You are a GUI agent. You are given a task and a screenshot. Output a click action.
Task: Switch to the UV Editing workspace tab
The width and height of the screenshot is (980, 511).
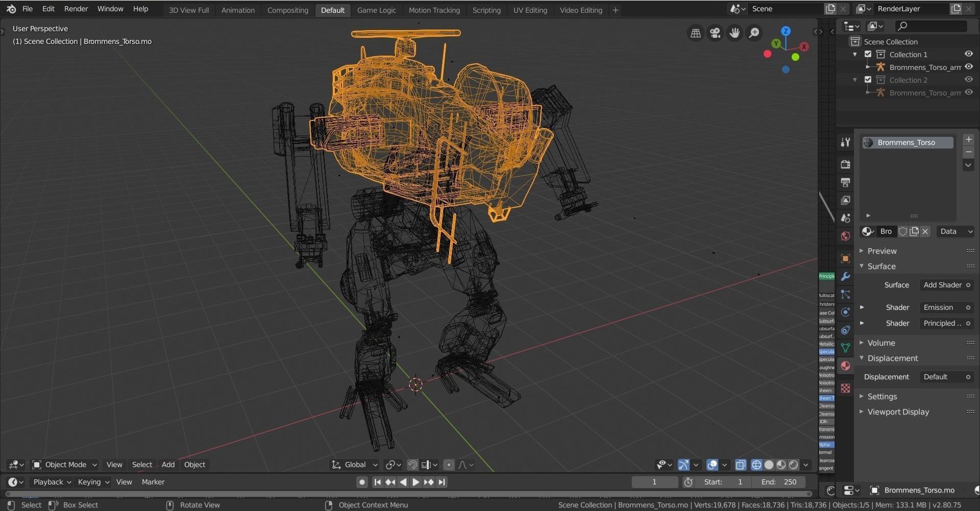[x=530, y=10]
